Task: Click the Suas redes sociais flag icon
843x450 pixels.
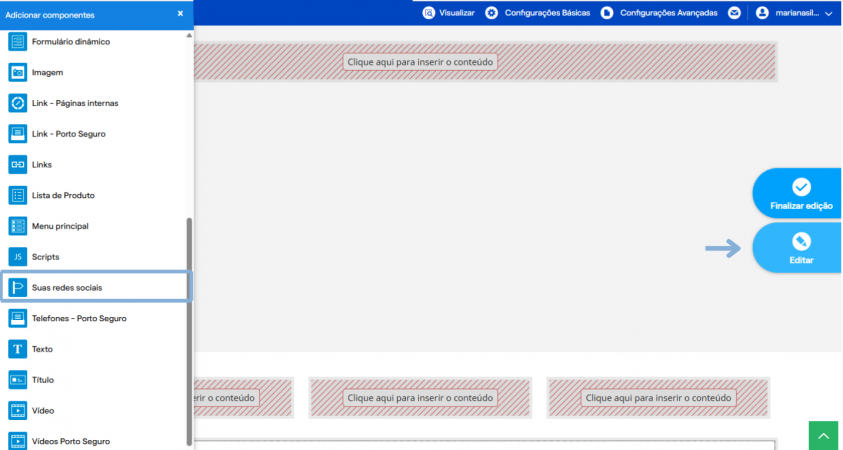Action: 18,288
